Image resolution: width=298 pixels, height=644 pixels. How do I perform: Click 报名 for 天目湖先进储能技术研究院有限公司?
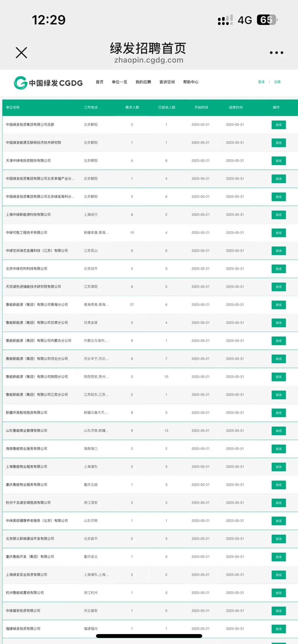coord(279,287)
